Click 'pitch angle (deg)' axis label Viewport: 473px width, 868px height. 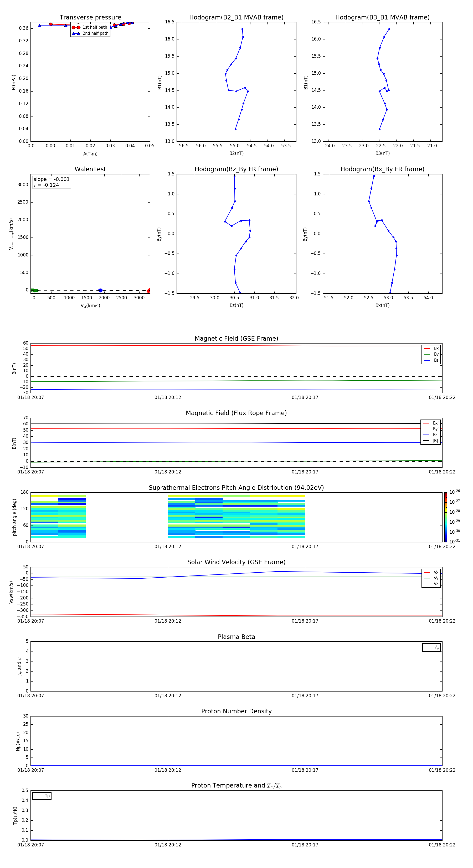(x=14, y=517)
